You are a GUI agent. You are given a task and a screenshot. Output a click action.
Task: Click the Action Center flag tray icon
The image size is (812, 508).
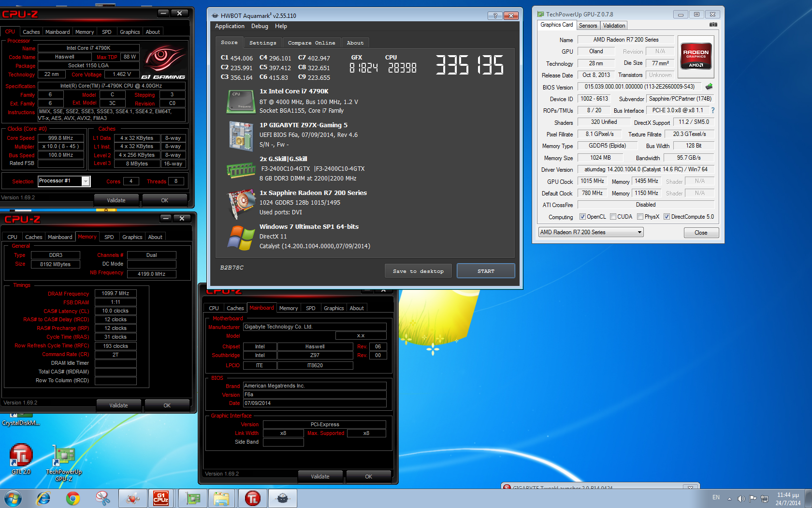753,498
